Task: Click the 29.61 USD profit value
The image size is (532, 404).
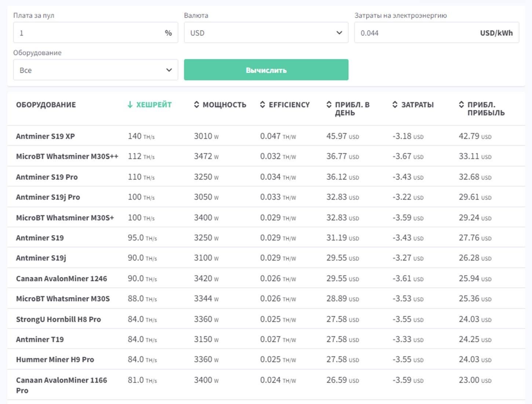Action: (475, 197)
